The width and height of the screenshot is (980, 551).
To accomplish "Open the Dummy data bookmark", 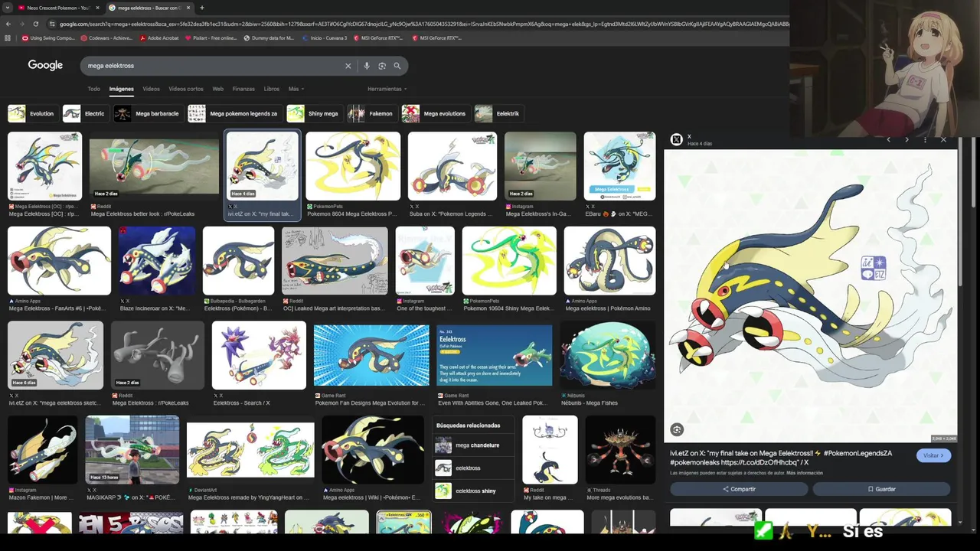I will (269, 37).
